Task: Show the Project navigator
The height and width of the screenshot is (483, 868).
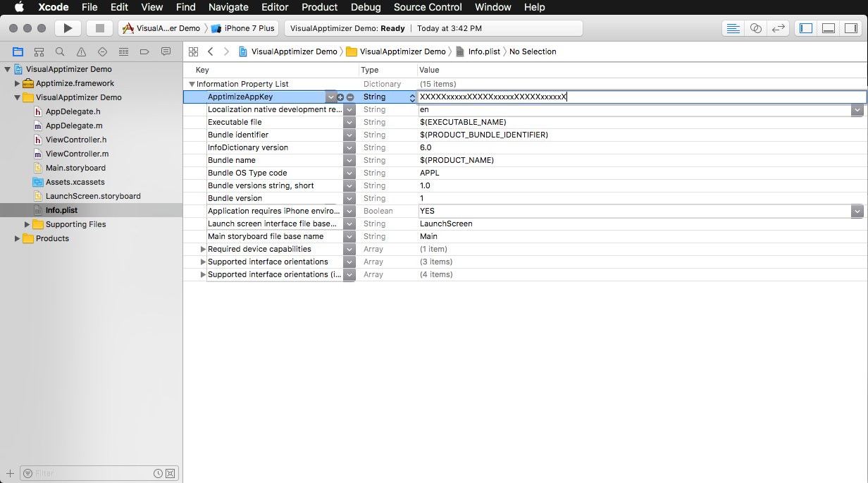Action: coord(18,51)
